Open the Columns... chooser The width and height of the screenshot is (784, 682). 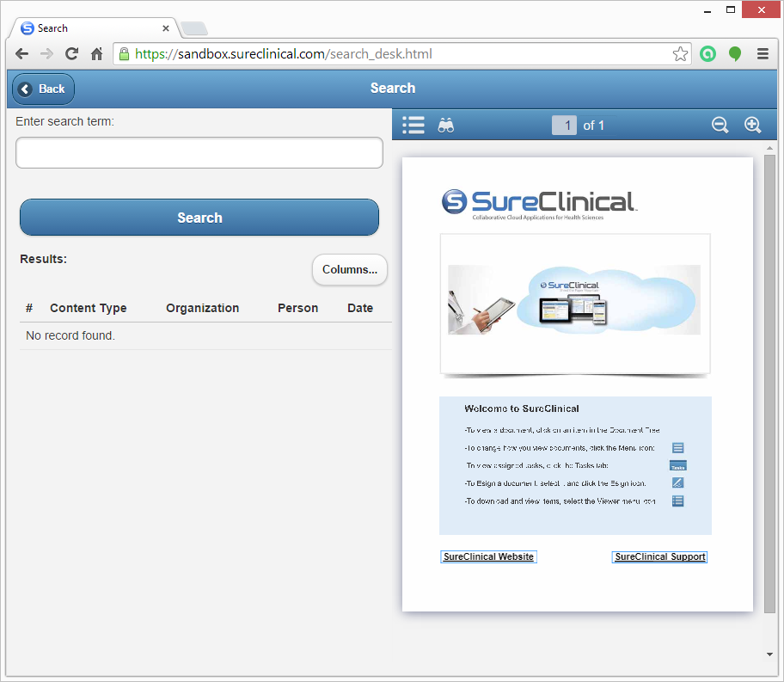(350, 270)
